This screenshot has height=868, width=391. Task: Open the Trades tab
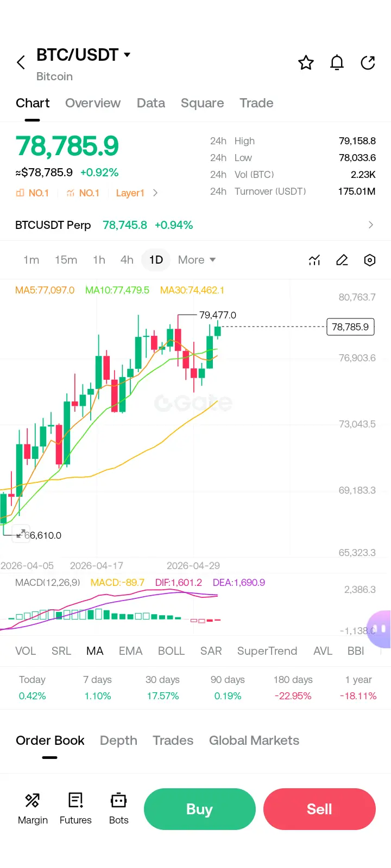pos(173,741)
